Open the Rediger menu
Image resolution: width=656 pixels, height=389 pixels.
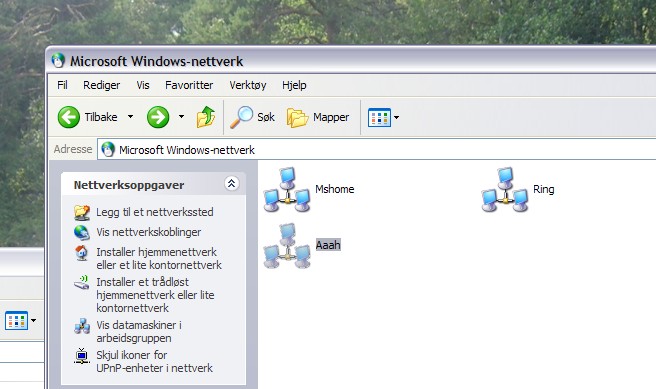click(102, 85)
